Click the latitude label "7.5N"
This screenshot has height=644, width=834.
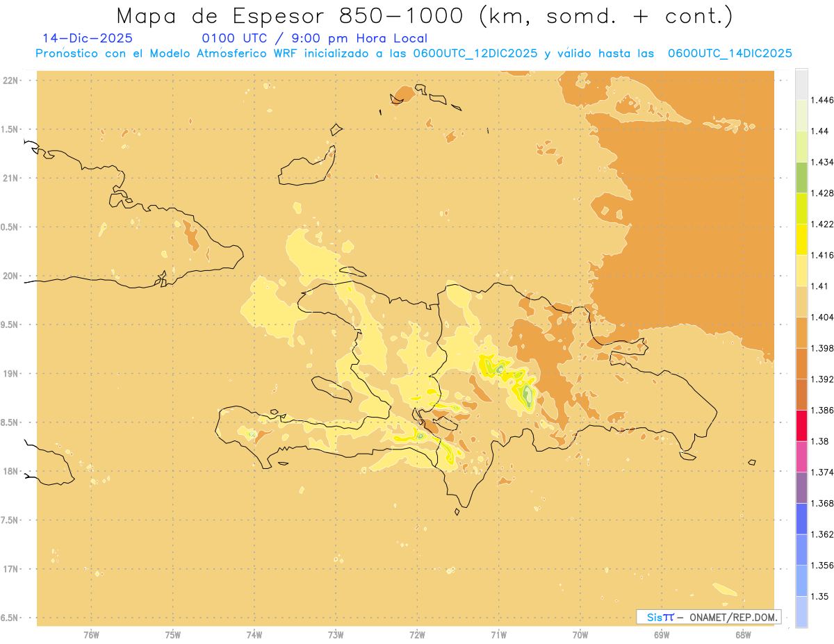[x=10, y=520]
